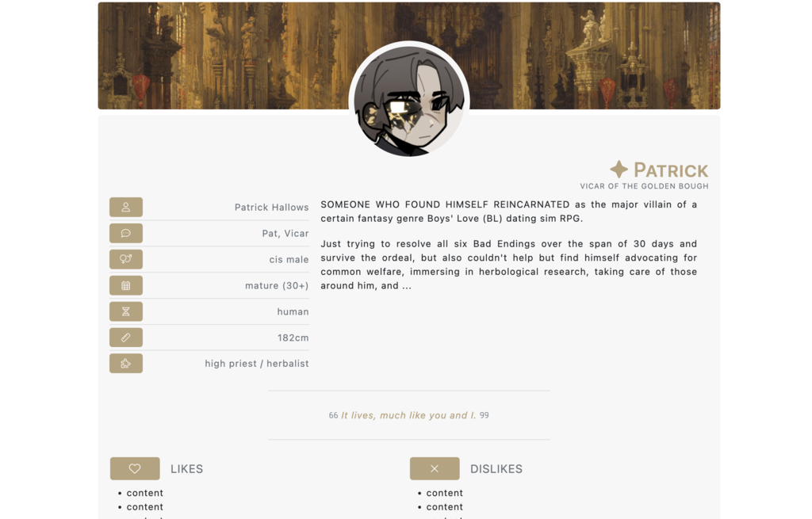Click the speech bubble nickname icon

126,234
